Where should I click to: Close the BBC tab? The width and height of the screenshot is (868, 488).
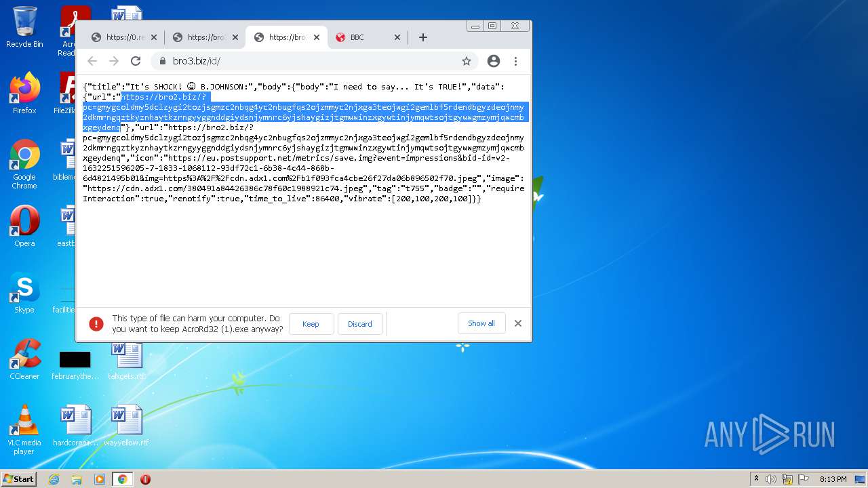coord(397,37)
